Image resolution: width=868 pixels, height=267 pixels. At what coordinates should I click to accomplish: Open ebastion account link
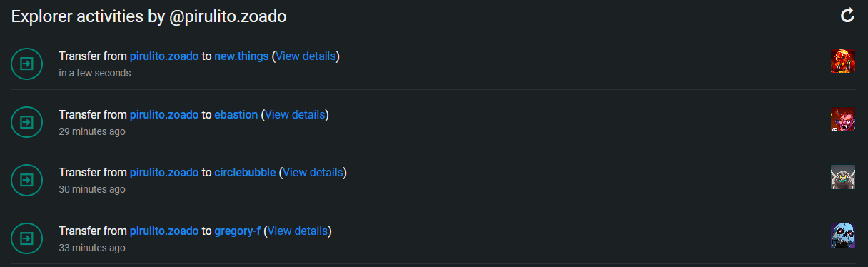click(236, 114)
